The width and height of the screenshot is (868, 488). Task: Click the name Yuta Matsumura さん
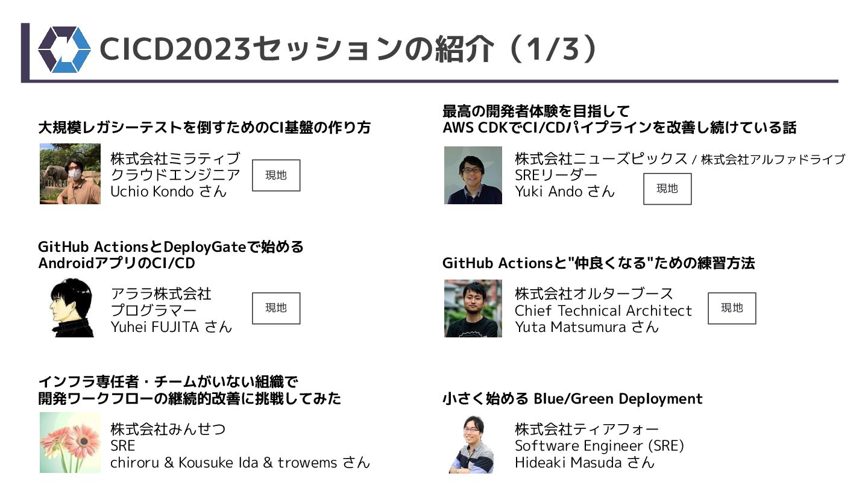[587, 327]
